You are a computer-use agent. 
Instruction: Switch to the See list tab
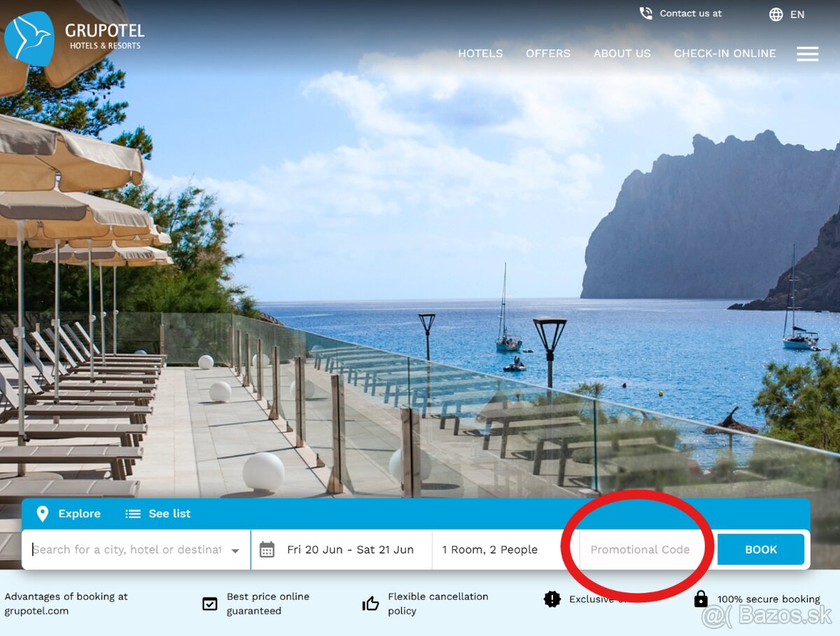158,514
